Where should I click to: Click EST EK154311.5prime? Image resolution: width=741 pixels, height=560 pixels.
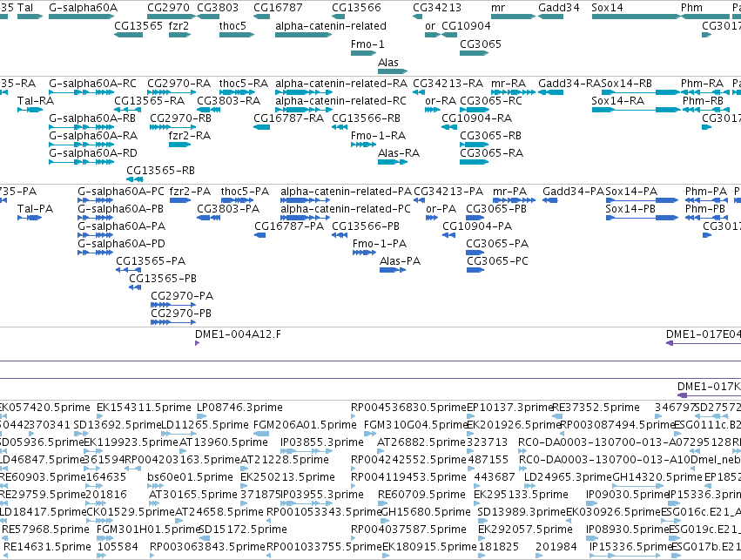click(x=144, y=408)
